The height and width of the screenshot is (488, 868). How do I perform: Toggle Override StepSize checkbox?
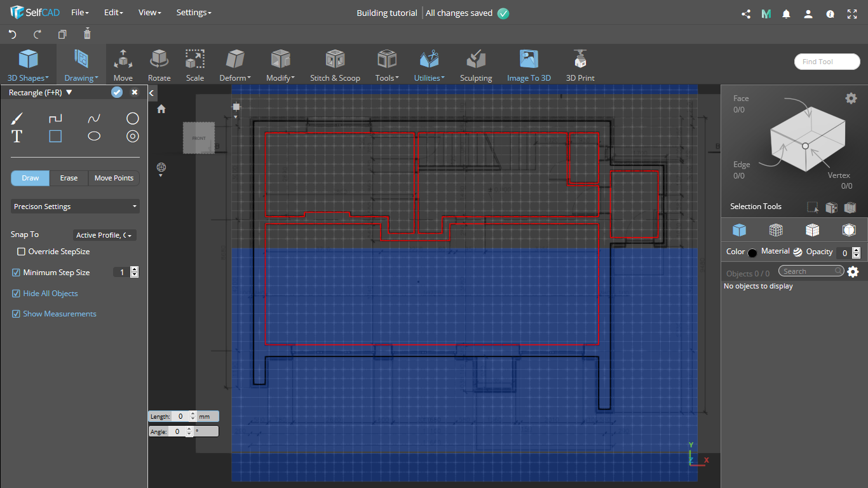point(21,252)
